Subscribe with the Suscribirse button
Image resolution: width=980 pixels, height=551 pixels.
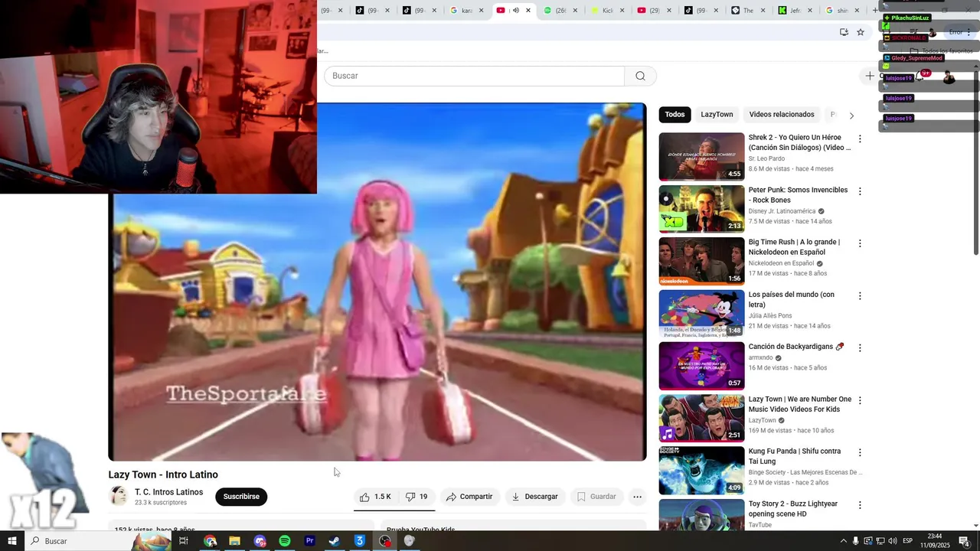(241, 497)
